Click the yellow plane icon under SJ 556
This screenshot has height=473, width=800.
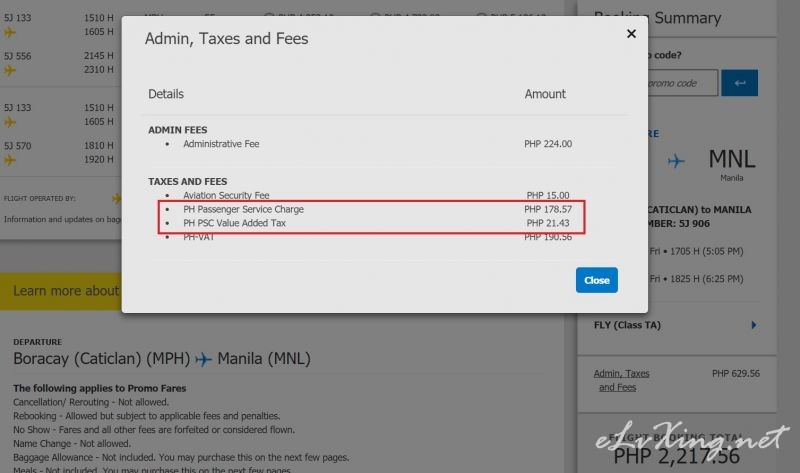(11, 70)
